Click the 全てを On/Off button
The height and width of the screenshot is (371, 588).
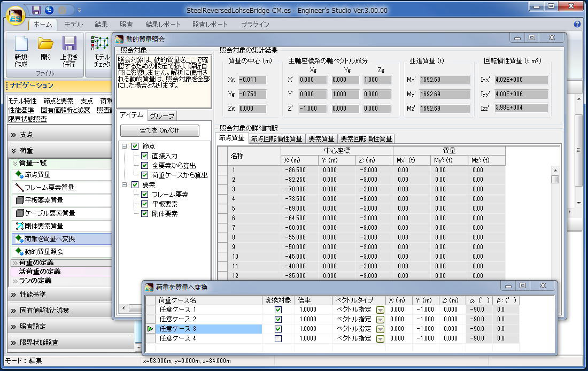[159, 130]
